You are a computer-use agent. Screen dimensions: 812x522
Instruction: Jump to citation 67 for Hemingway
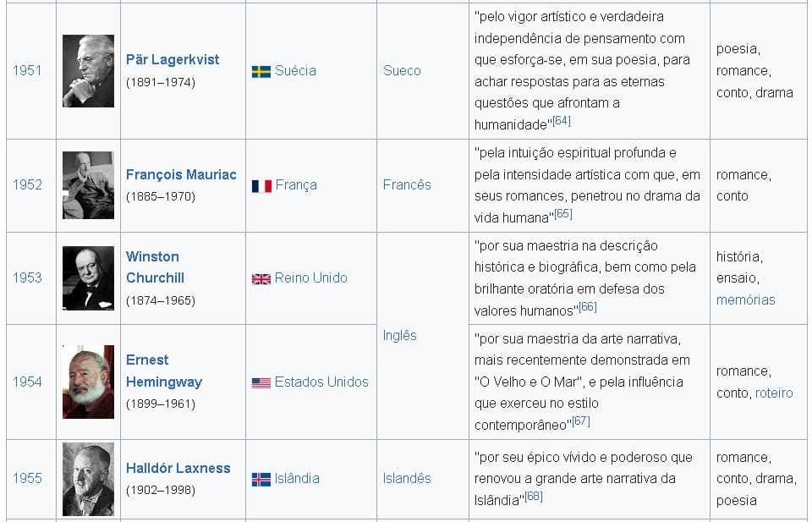581,420
